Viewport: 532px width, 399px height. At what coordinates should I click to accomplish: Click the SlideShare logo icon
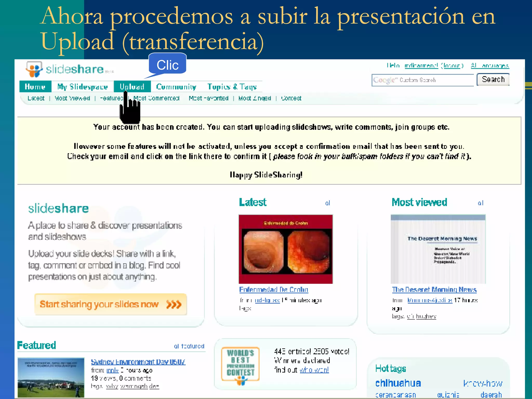pos(34,69)
